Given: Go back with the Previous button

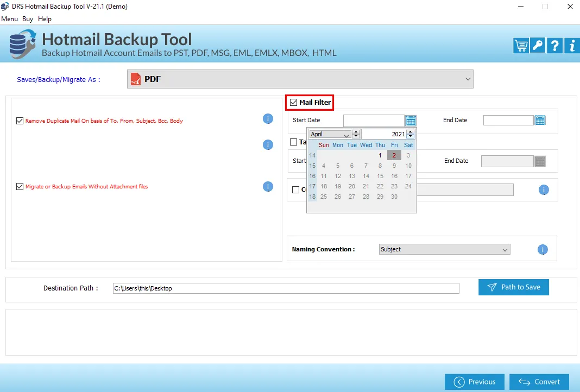Looking at the screenshot, I should 475,382.
